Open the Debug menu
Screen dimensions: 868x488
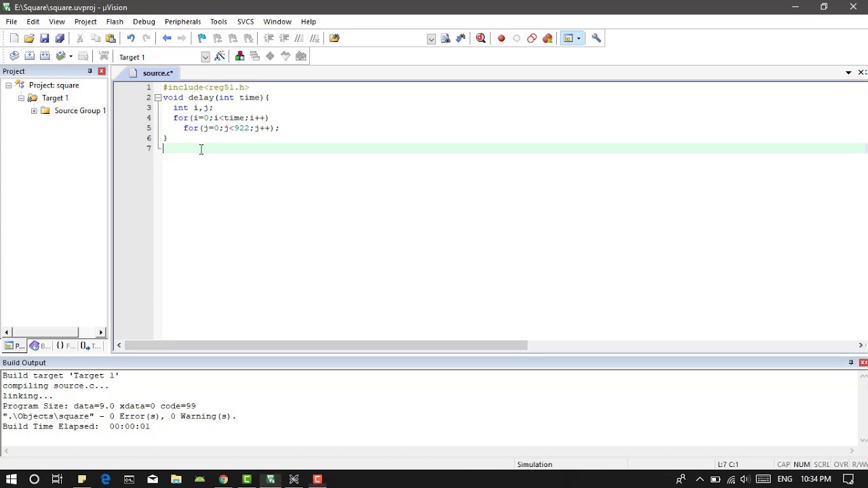click(x=144, y=22)
